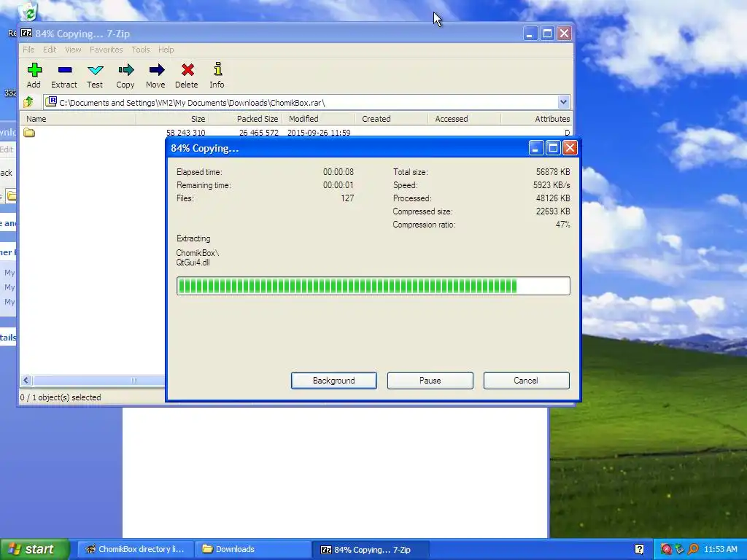Open the Favorites menu
The image size is (747, 560).
pyautogui.click(x=107, y=50)
